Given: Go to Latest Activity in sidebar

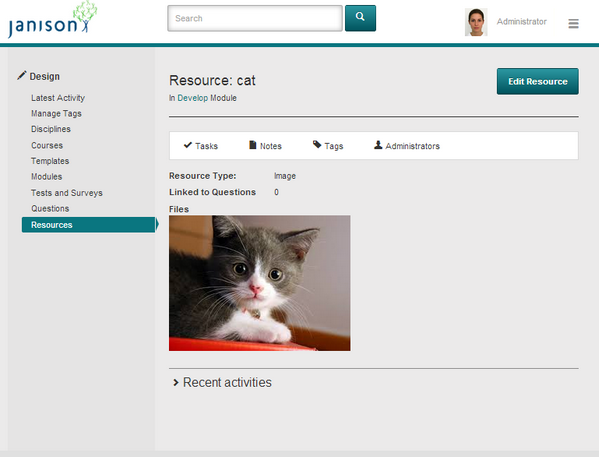Looking at the screenshot, I should click(x=58, y=98).
